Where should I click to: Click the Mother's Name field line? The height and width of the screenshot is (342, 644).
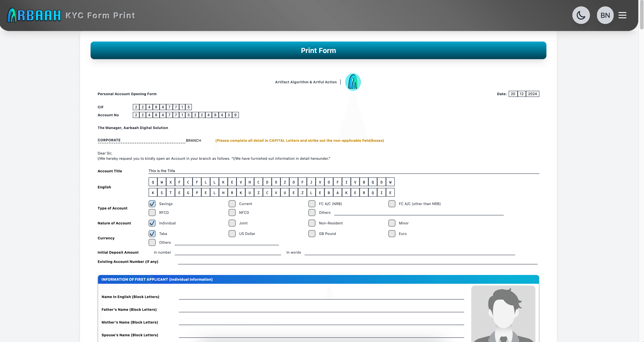pos(321,322)
